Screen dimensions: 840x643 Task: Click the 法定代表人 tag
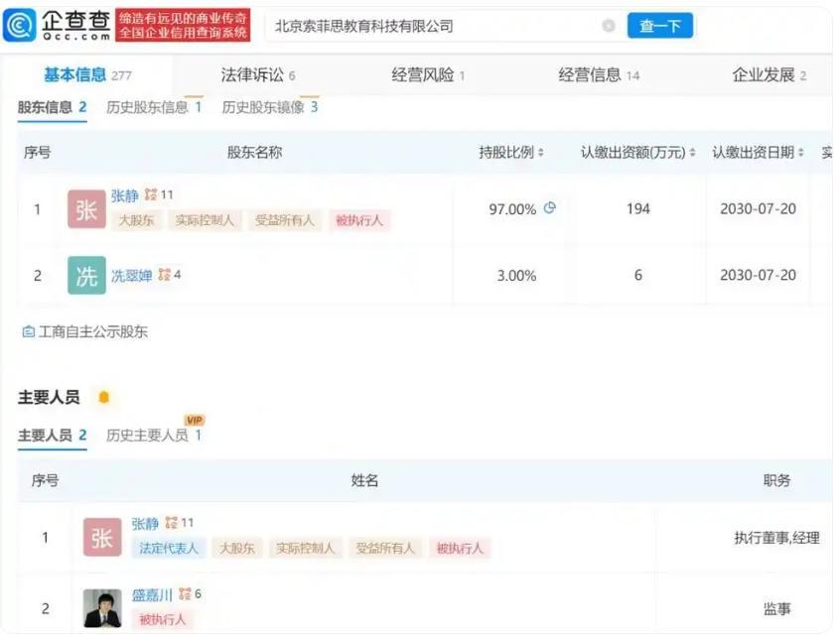(169, 548)
